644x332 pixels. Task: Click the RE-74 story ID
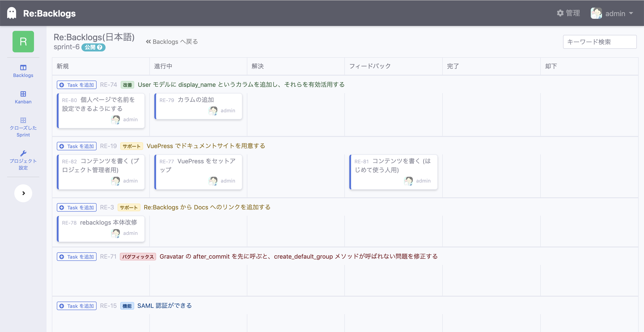tap(108, 85)
